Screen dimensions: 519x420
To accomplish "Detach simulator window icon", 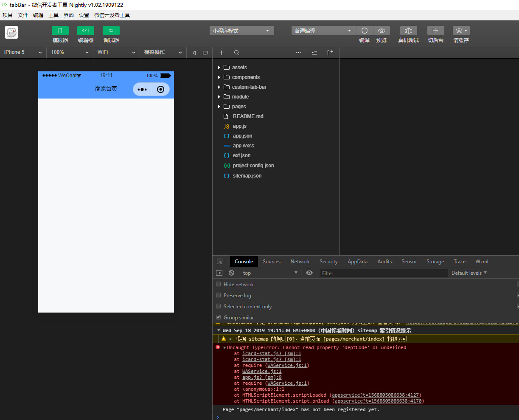I will click(205, 53).
